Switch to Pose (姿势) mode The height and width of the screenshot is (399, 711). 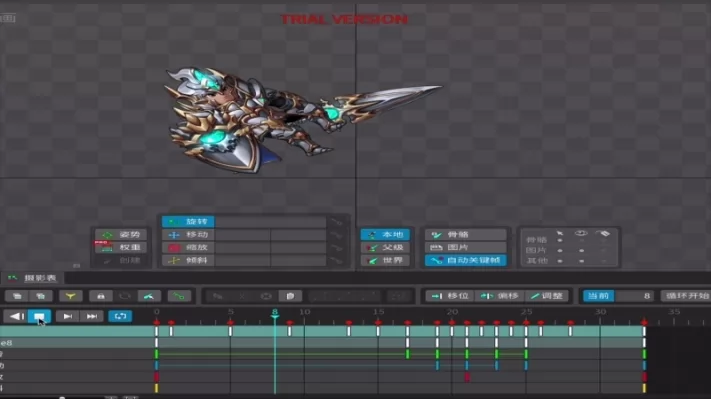[x=121, y=235]
